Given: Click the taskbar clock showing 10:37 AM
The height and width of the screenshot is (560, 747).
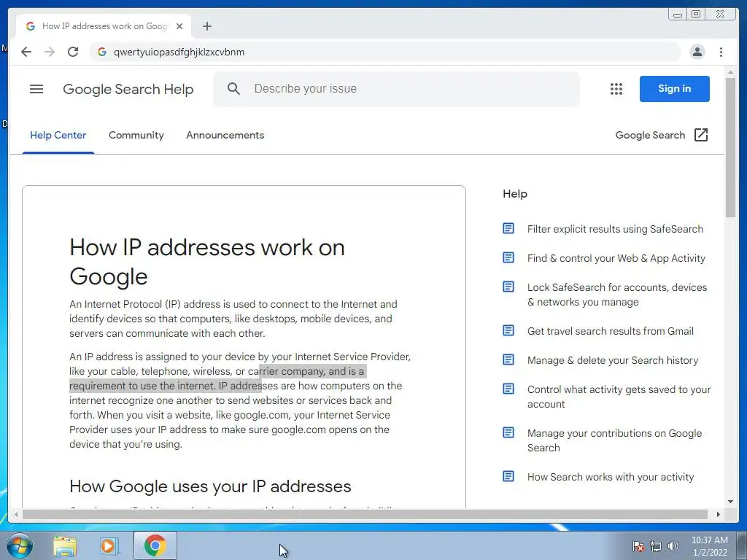Looking at the screenshot, I should coord(709,546).
